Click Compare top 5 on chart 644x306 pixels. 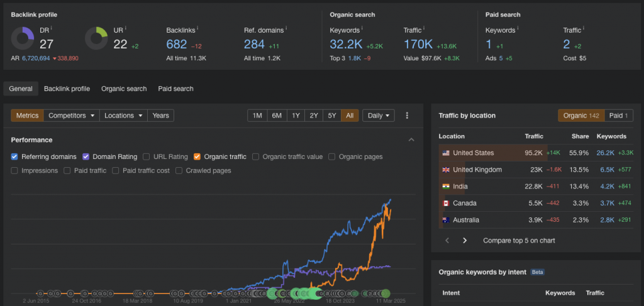pyautogui.click(x=519, y=240)
